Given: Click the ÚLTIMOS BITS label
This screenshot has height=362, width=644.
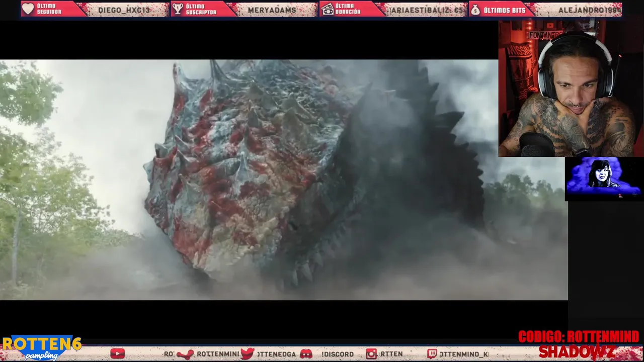Looking at the screenshot, I should point(504,10).
